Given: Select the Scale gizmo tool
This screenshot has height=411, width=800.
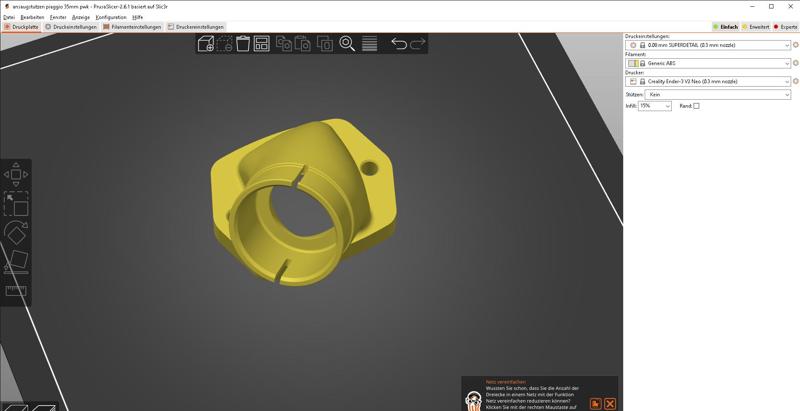Looking at the screenshot, I should [x=16, y=203].
